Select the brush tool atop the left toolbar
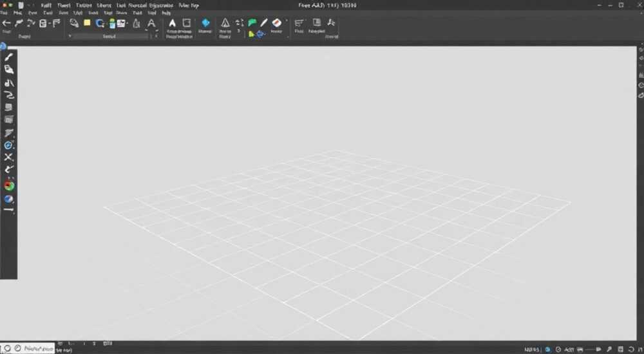The height and width of the screenshot is (354, 644). [x=8, y=57]
